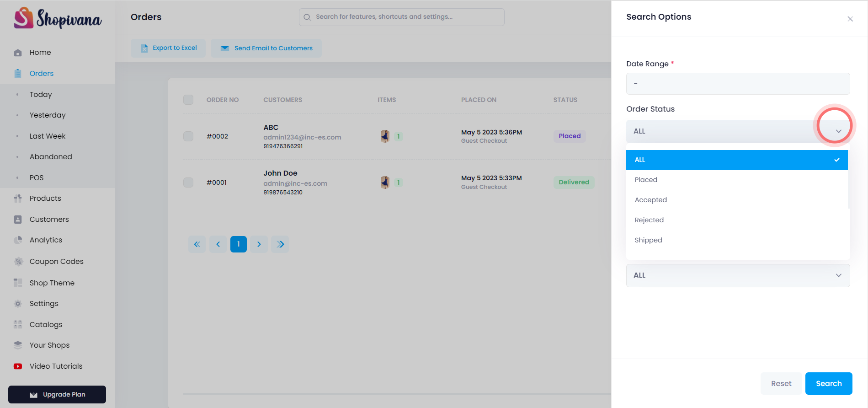Click the envelope icon on Send Email button
The image size is (868, 408).
tap(225, 48)
